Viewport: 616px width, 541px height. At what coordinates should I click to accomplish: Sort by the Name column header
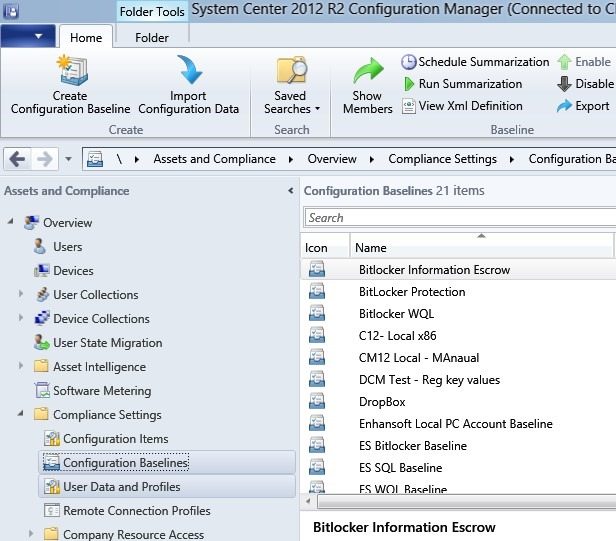point(481,246)
